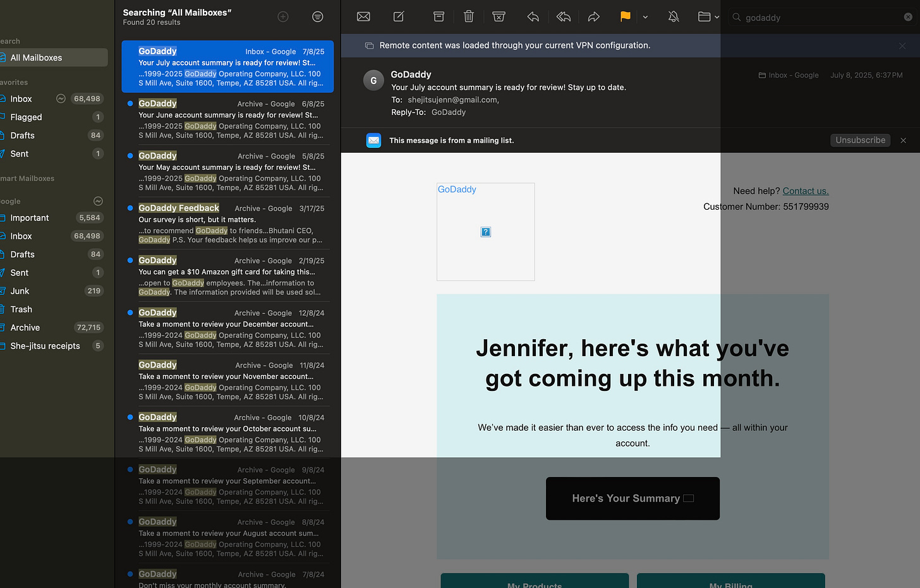
Task: Click the Reply-To GoDaddy address
Action: tap(449, 112)
